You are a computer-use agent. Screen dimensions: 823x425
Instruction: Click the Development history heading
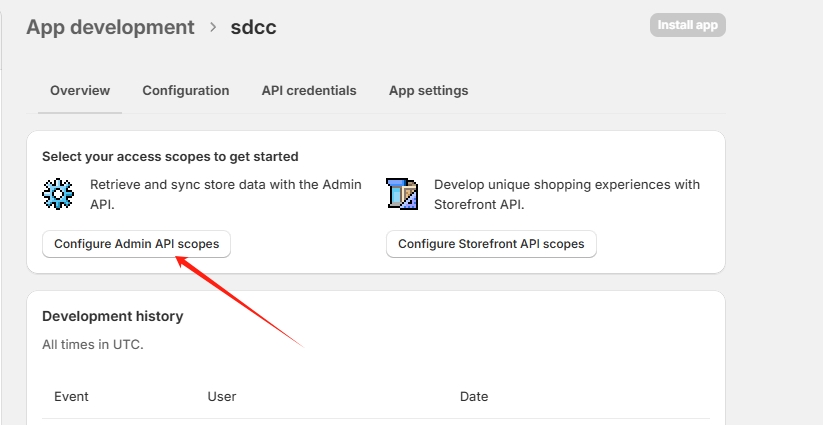point(113,316)
